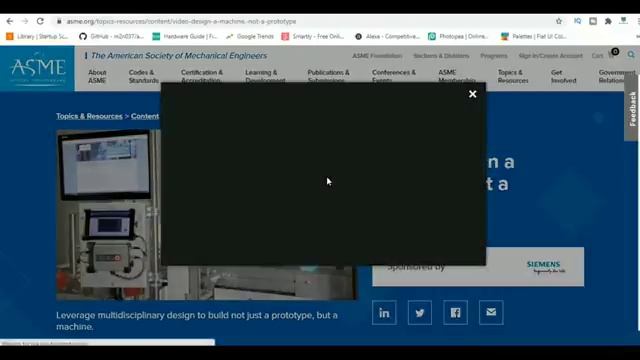The height and width of the screenshot is (360, 640).
Task: Open the Palettes Flat UI bookmark
Action: click(533, 36)
